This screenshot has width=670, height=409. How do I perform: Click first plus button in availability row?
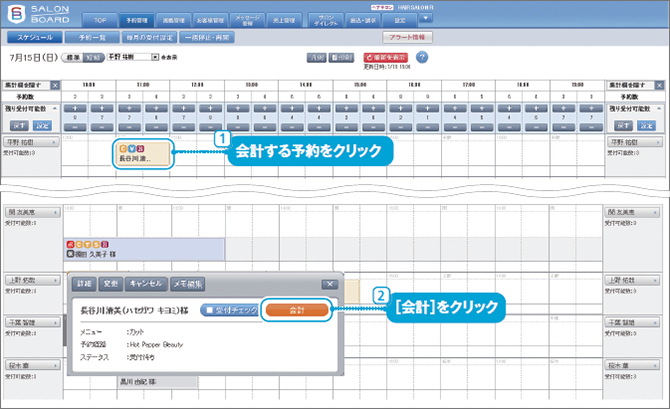(x=77, y=106)
